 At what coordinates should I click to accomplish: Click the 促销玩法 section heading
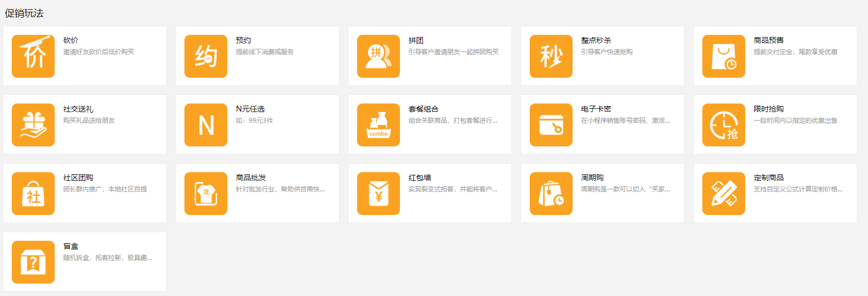click(x=24, y=13)
